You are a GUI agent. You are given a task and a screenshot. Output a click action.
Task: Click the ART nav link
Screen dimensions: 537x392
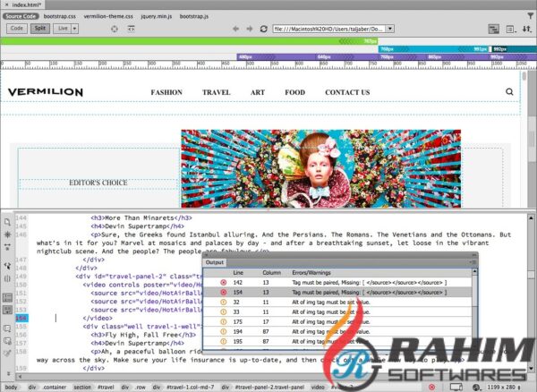258,92
